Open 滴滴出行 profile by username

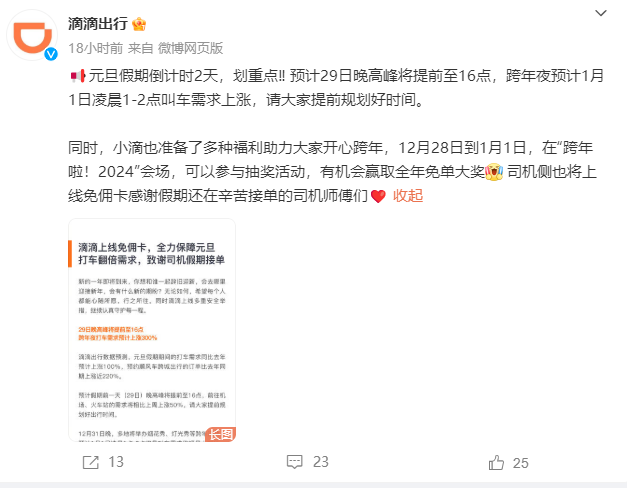tap(98, 24)
